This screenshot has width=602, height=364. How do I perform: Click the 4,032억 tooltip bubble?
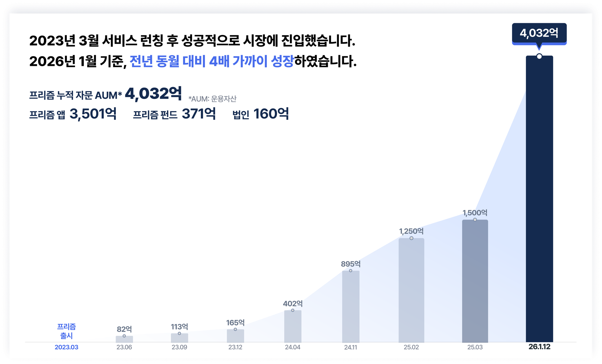tap(539, 33)
